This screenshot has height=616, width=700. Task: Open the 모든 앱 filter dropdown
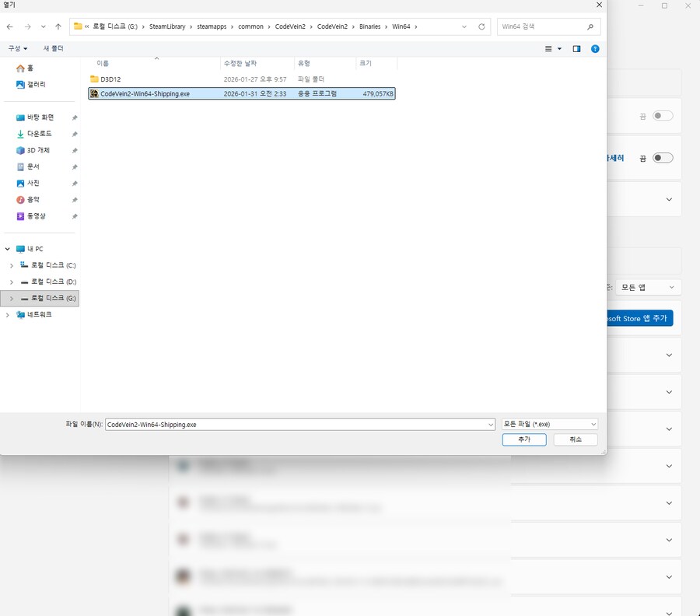pyautogui.click(x=648, y=287)
